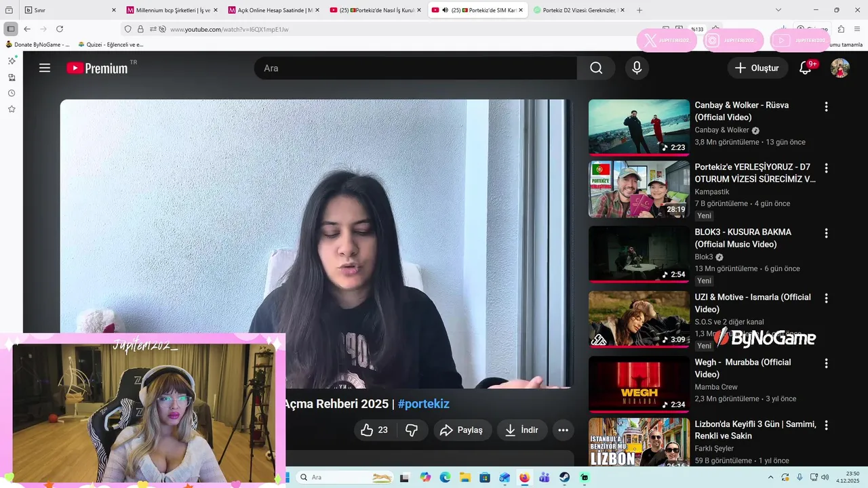Switch to Millennium bcp Şirketleri tab
Screen dimensions: 868x488
coord(173,10)
